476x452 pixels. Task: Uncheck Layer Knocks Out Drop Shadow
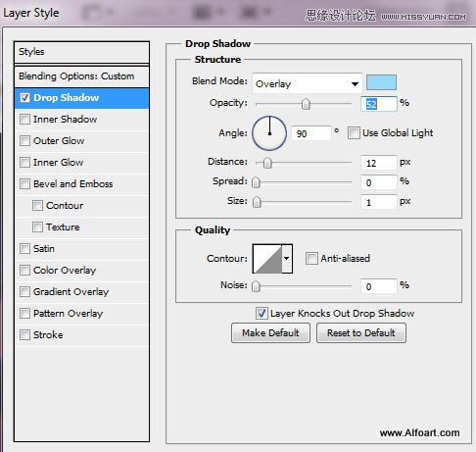[x=262, y=313]
